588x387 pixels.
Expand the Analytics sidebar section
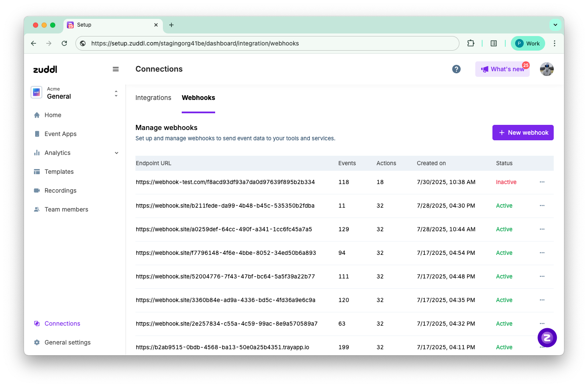pyautogui.click(x=117, y=153)
